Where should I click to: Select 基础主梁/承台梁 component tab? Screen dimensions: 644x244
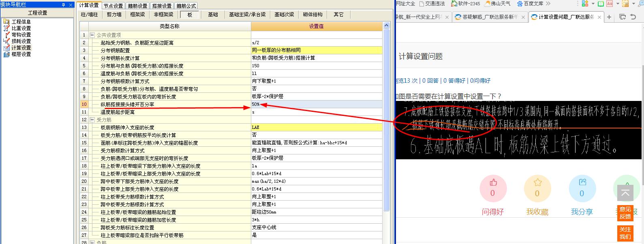pos(247,15)
